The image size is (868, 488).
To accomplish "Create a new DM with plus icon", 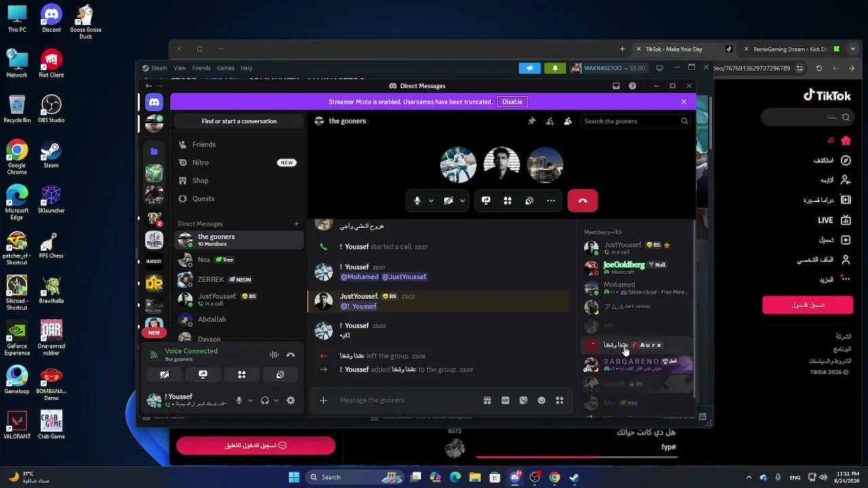I will (x=296, y=224).
